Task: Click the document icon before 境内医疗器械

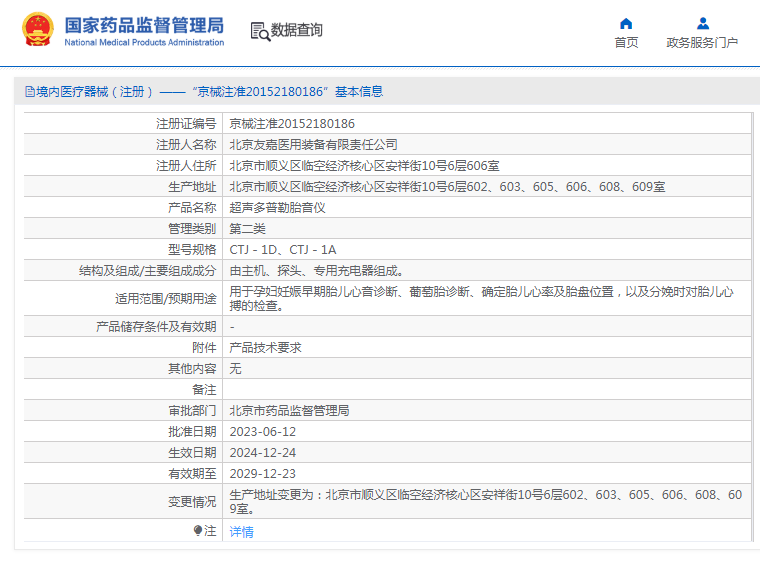Action: [30, 92]
